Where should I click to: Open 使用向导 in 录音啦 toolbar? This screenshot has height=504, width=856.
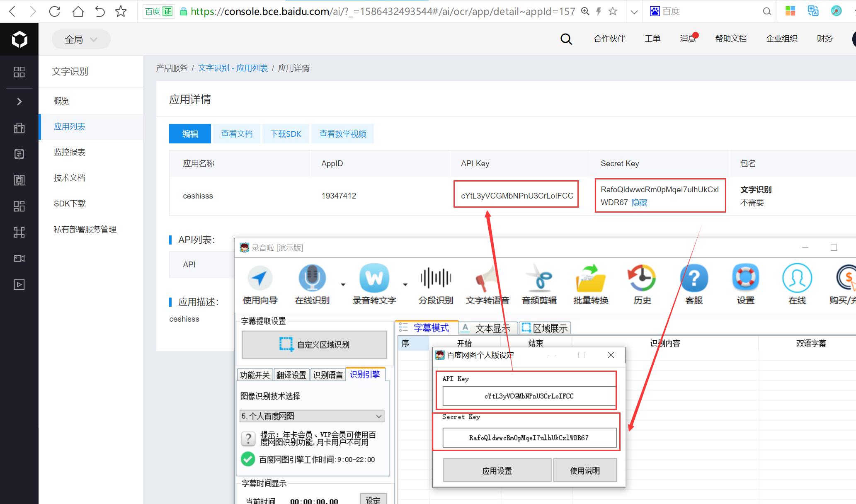(260, 285)
